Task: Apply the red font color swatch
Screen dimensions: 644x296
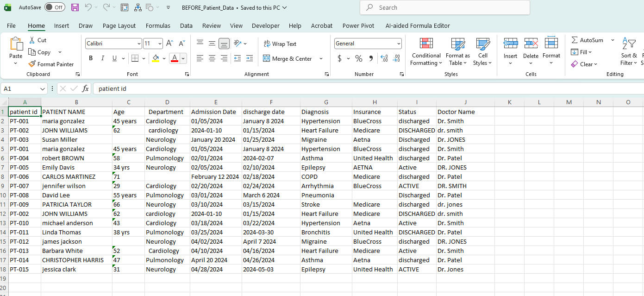Action: pos(175,58)
